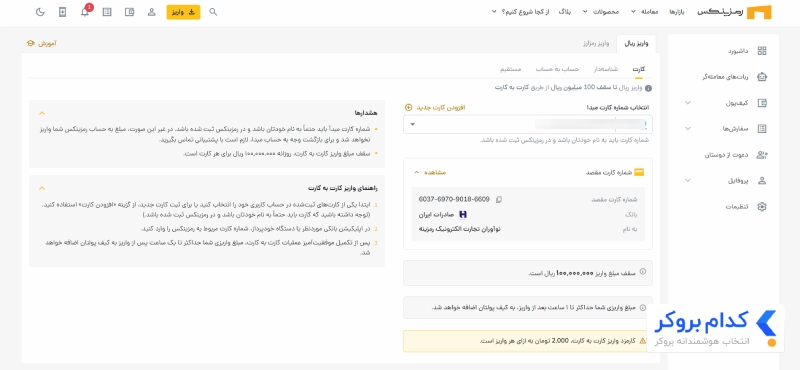Expand the پروفایل sidebar chevron
The image size is (800, 370).
coord(688,181)
